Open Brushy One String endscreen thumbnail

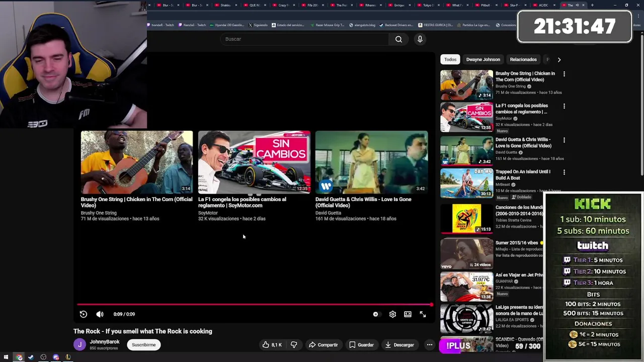tap(137, 162)
